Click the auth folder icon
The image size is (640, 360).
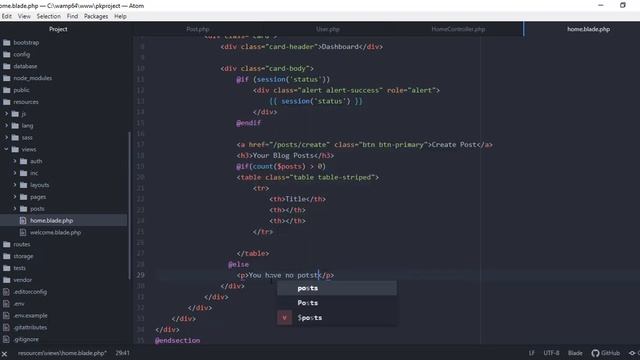click(x=24, y=161)
